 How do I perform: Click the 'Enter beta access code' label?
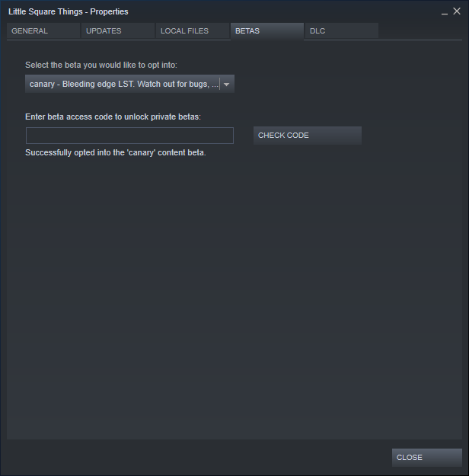click(113, 117)
